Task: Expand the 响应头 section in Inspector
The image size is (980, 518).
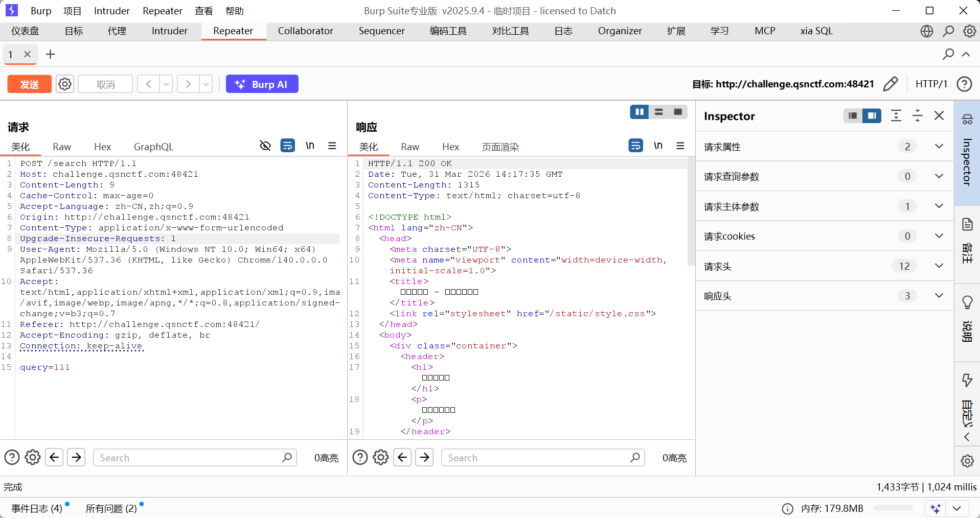Action: (x=939, y=296)
